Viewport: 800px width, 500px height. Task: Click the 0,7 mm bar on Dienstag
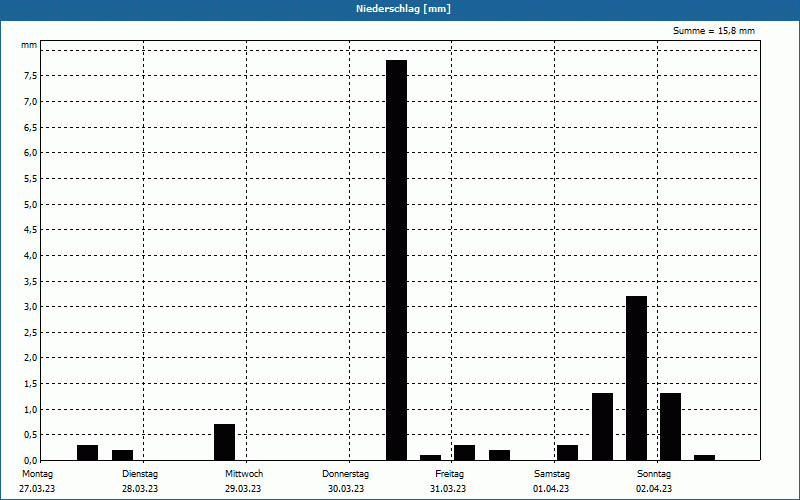(224, 442)
